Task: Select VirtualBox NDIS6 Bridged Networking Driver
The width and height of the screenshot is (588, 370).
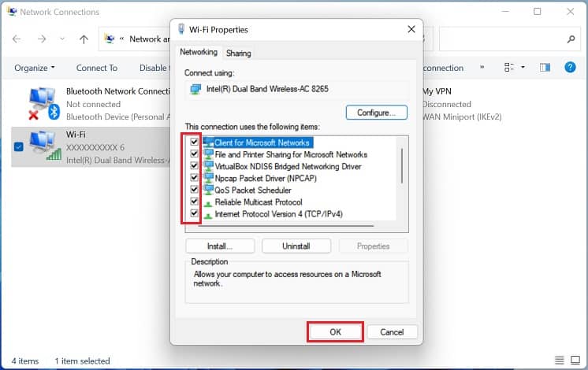Action: [288, 166]
